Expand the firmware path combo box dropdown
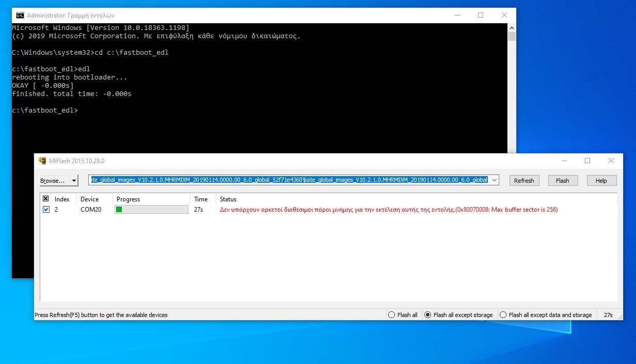The height and width of the screenshot is (364, 636). (495, 180)
